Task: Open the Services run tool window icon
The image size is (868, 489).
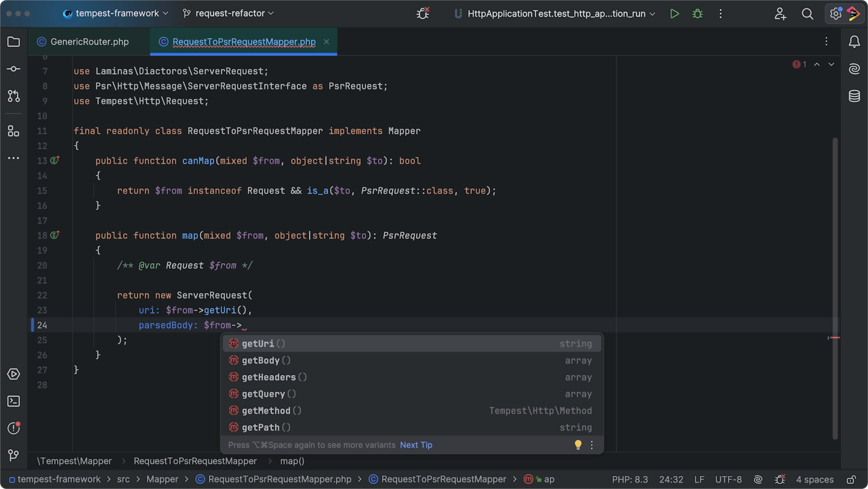Action: pyautogui.click(x=13, y=374)
